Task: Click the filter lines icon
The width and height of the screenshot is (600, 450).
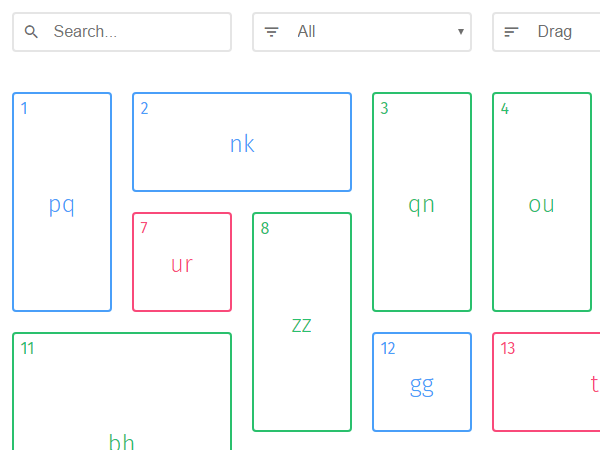Action: pyautogui.click(x=271, y=32)
